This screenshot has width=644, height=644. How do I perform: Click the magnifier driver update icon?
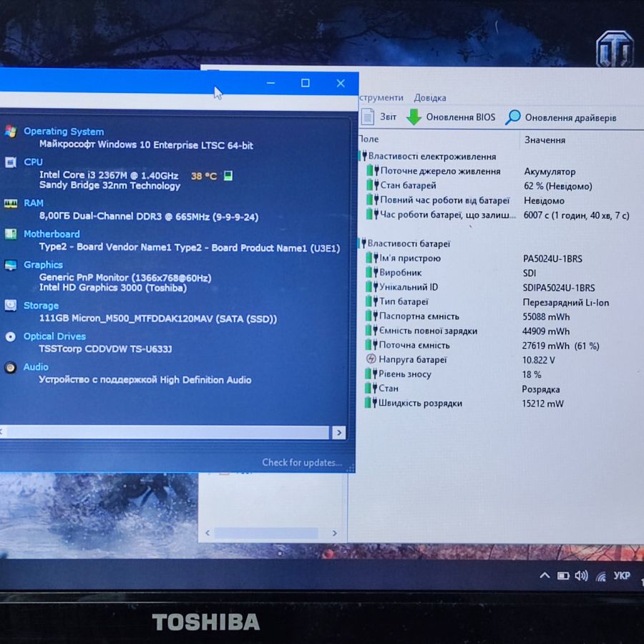512,117
